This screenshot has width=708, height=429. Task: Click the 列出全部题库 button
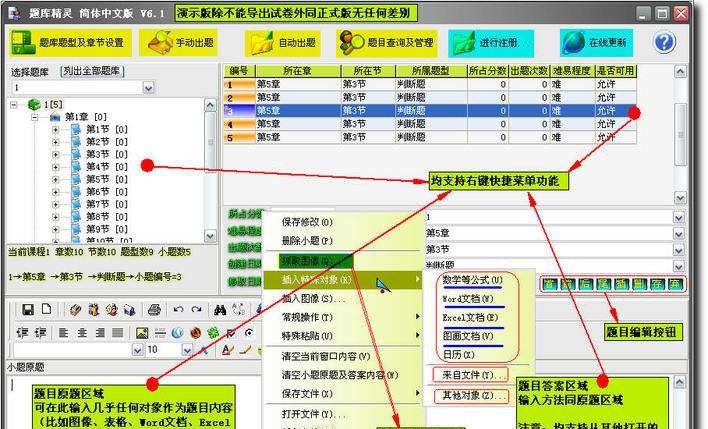[x=92, y=71]
